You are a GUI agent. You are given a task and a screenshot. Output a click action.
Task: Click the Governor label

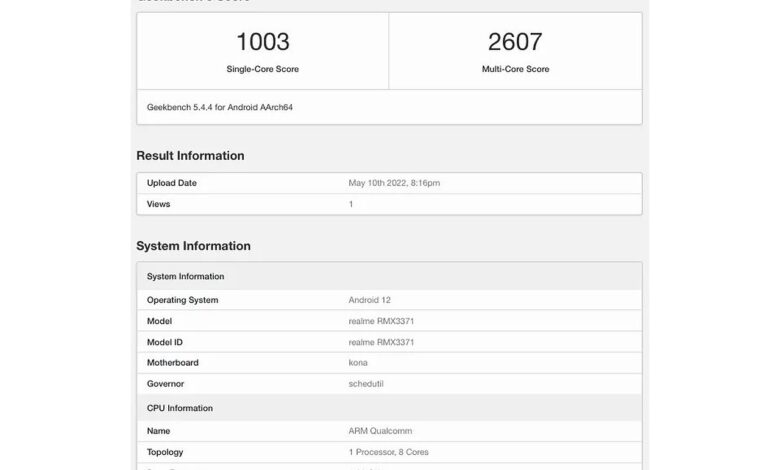point(165,384)
